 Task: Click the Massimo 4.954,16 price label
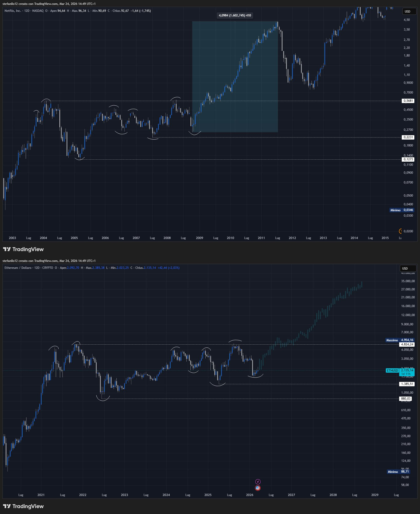coord(400,340)
